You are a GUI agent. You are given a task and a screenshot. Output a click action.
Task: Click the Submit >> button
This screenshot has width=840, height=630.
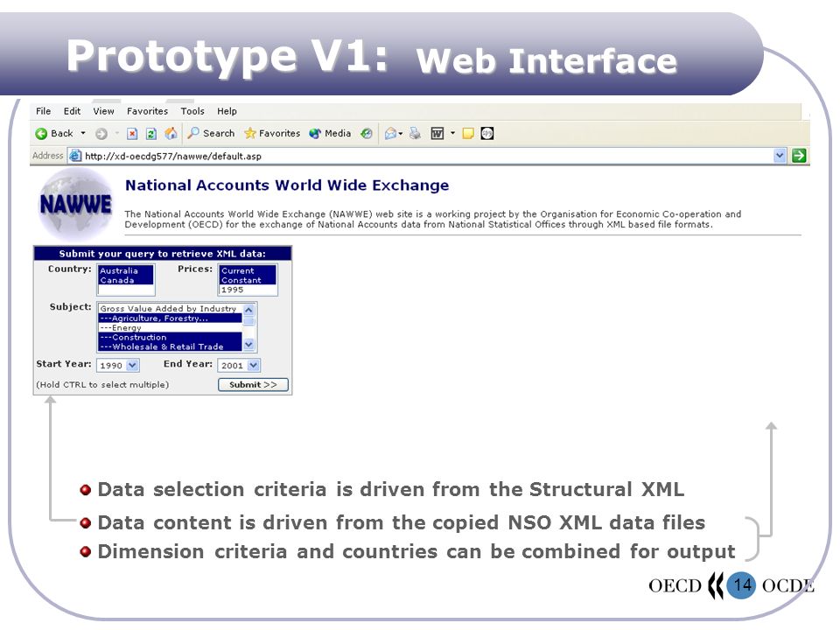coord(253,385)
